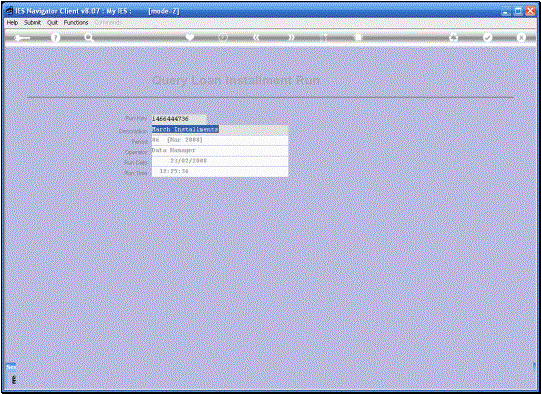
Task: Go to next record with double-right chevron
Action: [x=291, y=37]
